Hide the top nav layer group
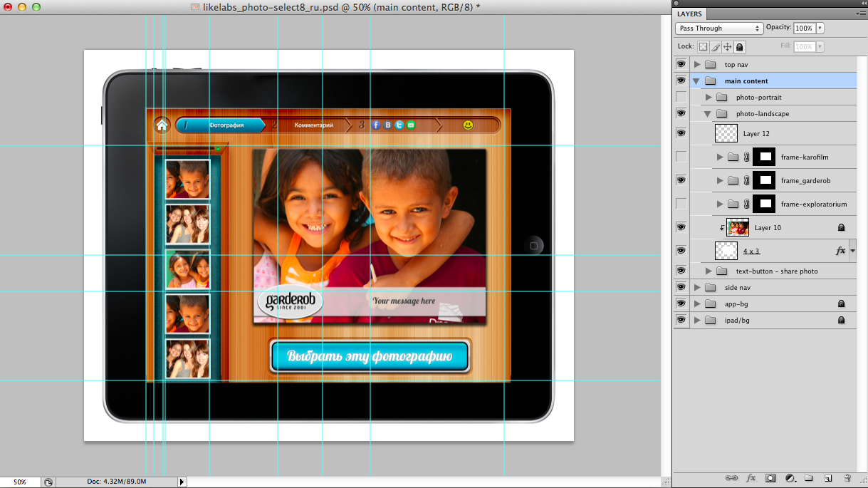868x488 pixels. coord(681,64)
